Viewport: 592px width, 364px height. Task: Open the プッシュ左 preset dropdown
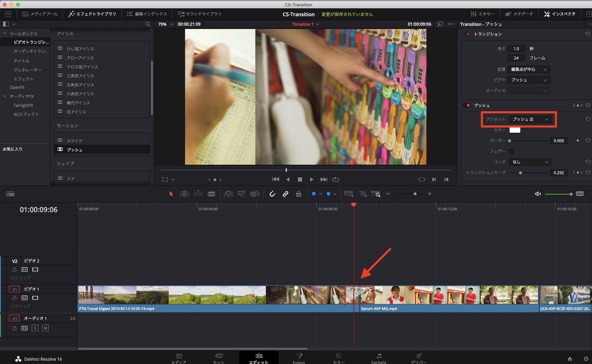530,119
